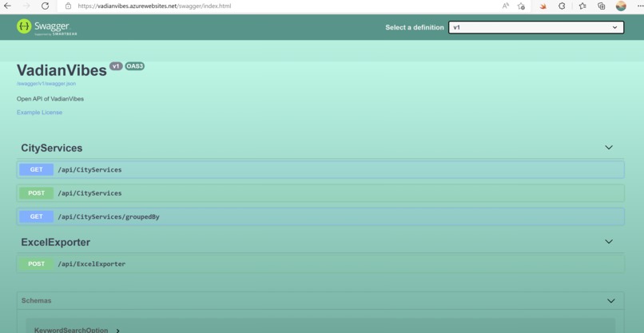644x333 pixels.
Task: Click the orange bird extension icon
Action: (x=543, y=6)
